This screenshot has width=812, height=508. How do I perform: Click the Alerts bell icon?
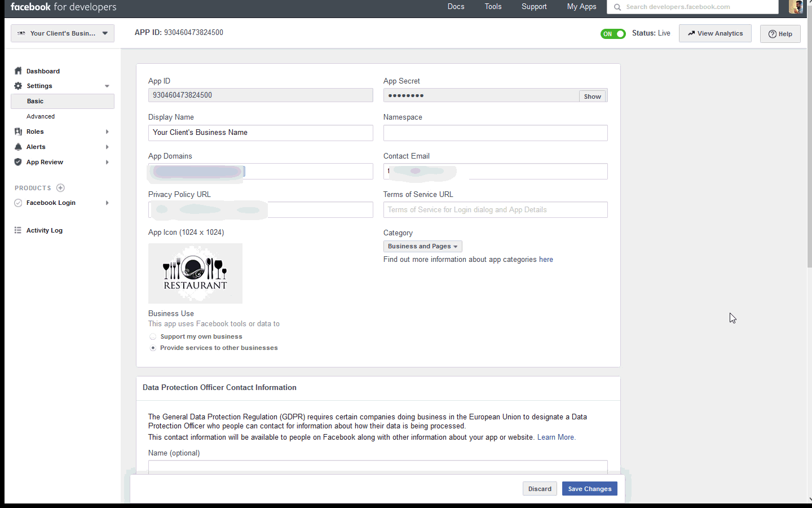point(18,147)
